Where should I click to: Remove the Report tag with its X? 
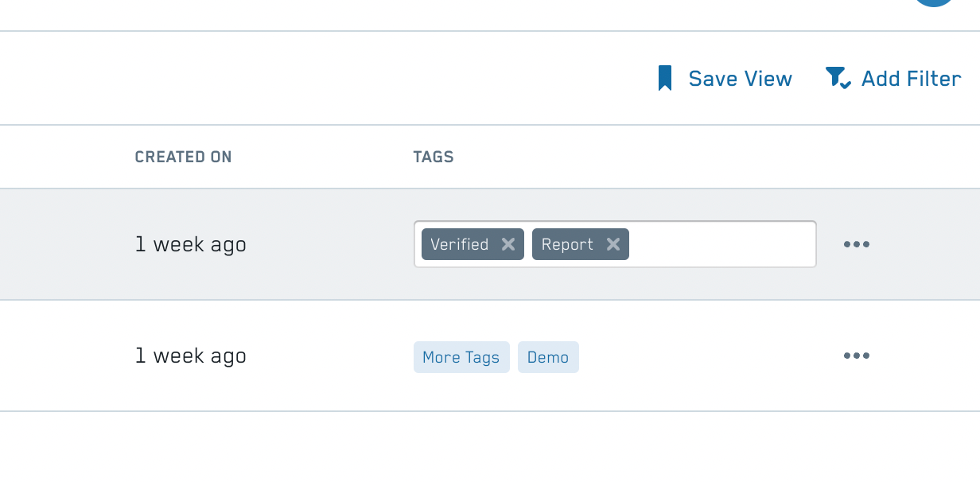pyautogui.click(x=612, y=244)
